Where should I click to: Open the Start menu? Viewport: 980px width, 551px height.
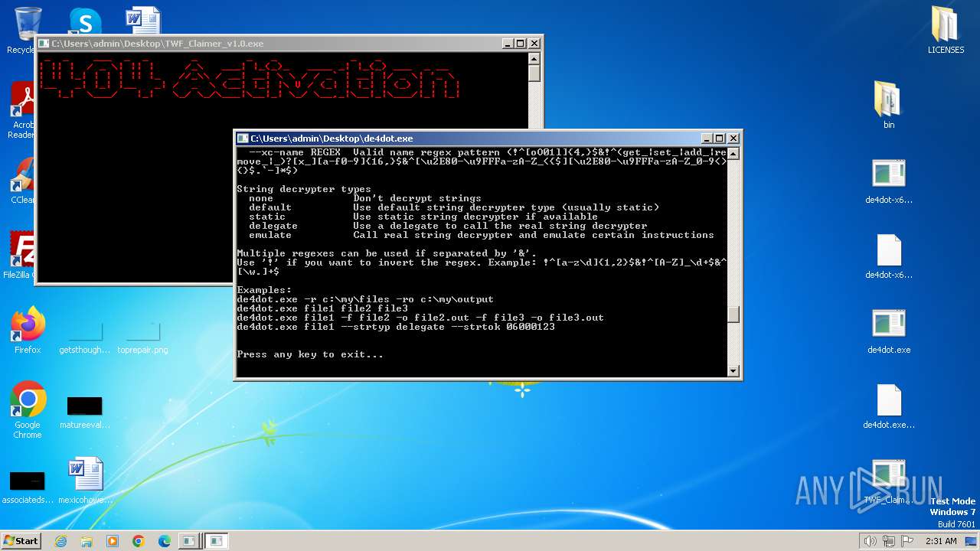[21, 541]
